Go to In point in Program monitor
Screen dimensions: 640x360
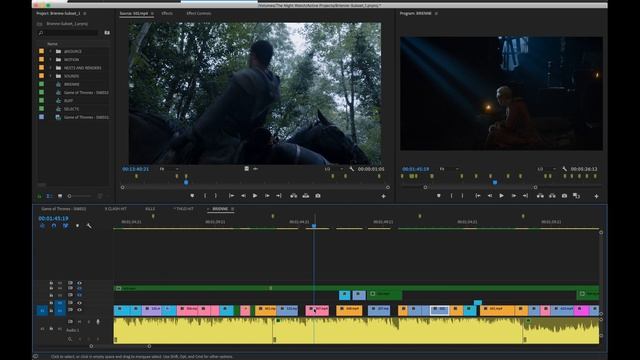point(478,196)
